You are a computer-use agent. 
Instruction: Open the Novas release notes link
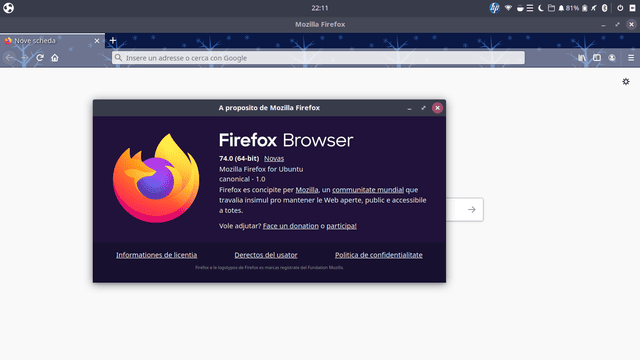(274, 158)
